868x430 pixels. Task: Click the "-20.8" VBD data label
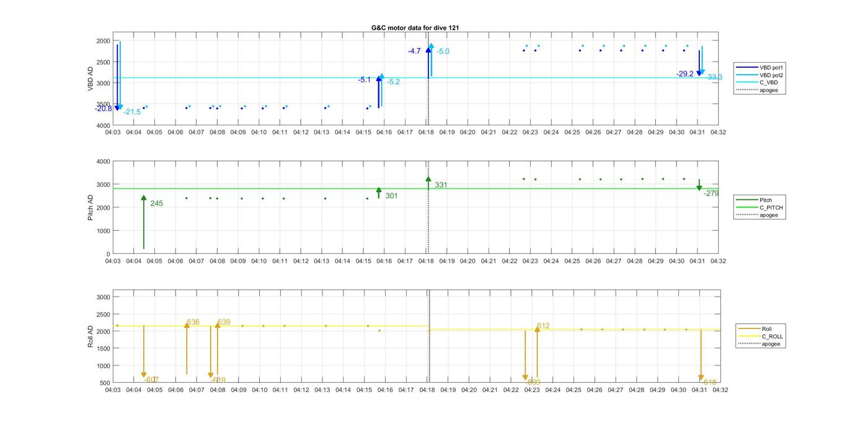(103, 109)
